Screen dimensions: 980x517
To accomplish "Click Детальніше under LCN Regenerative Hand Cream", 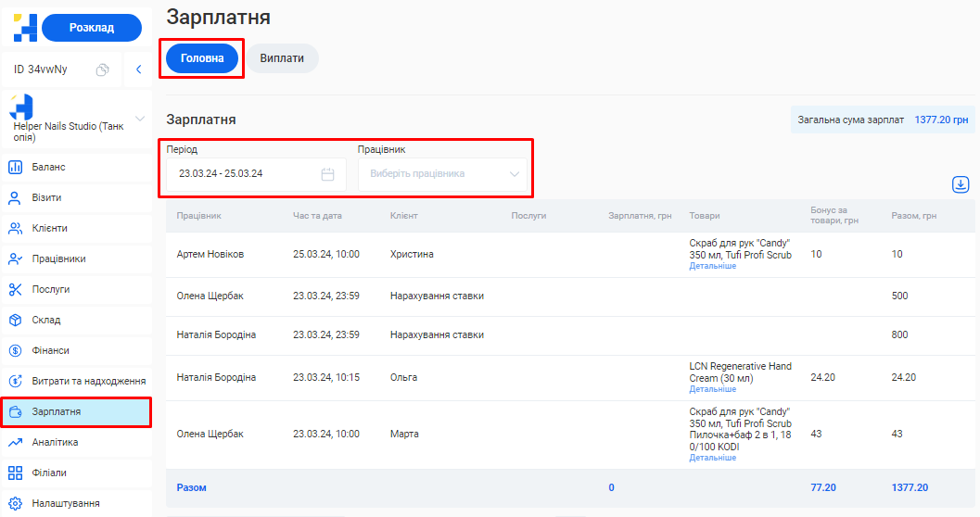I will [712, 389].
